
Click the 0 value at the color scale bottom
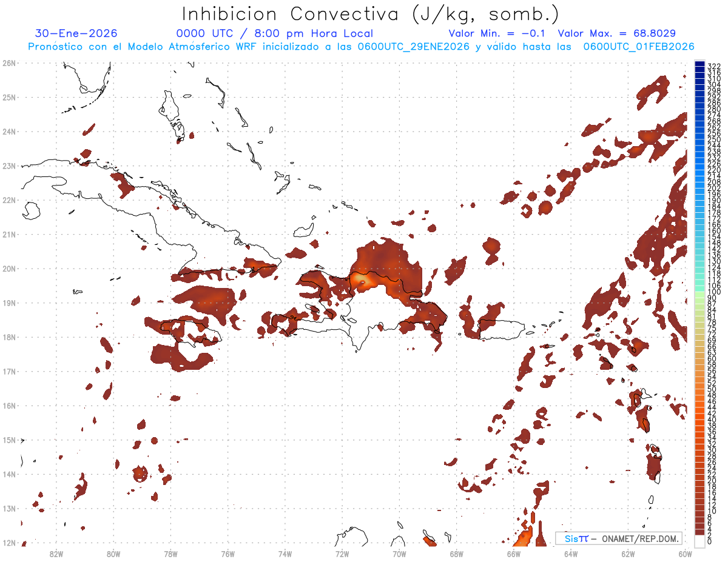710,541
